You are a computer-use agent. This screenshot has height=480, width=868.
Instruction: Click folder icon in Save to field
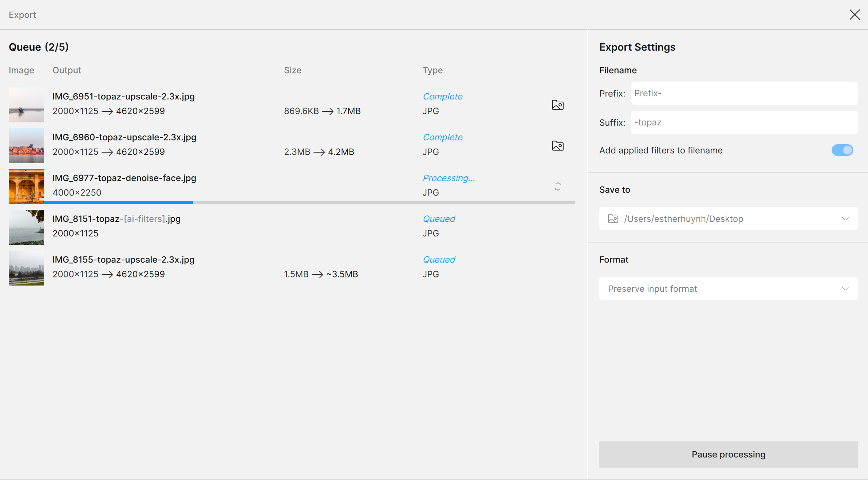coord(613,219)
